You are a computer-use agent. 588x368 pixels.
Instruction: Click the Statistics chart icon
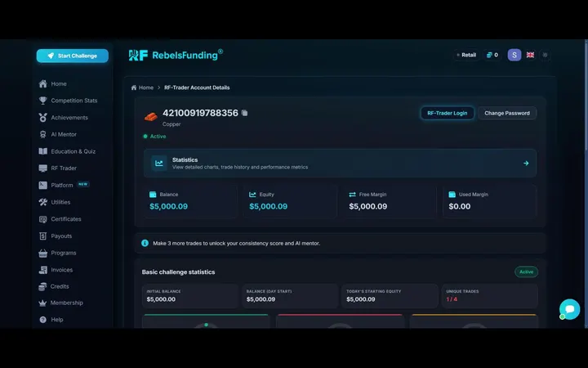coord(159,164)
